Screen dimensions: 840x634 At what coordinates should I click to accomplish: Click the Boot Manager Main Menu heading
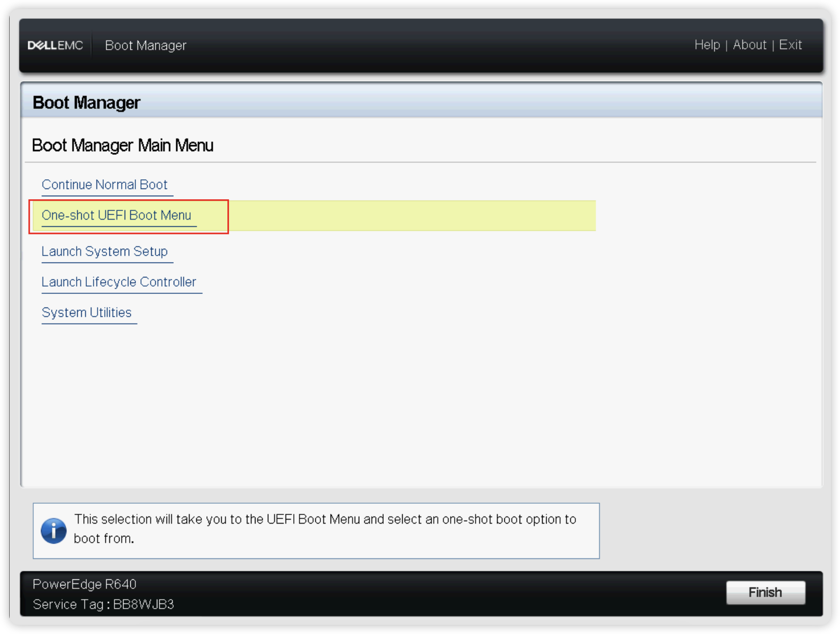(x=122, y=146)
